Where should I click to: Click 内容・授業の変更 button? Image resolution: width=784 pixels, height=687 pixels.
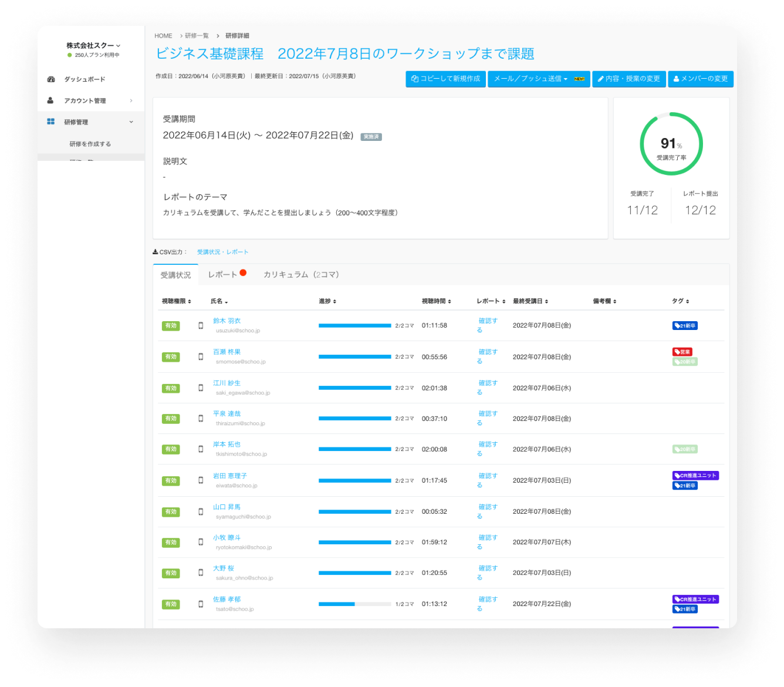pyautogui.click(x=629, y=79)
